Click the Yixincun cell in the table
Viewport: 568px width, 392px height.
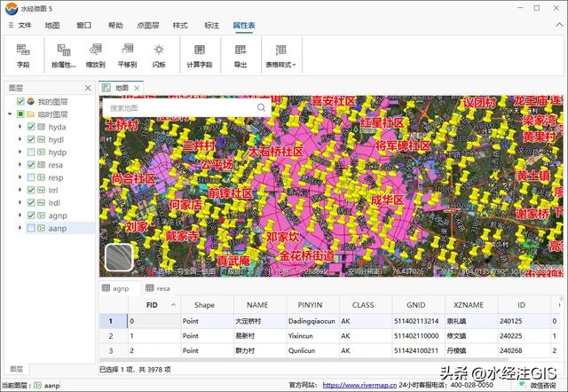tap(313, 336)
